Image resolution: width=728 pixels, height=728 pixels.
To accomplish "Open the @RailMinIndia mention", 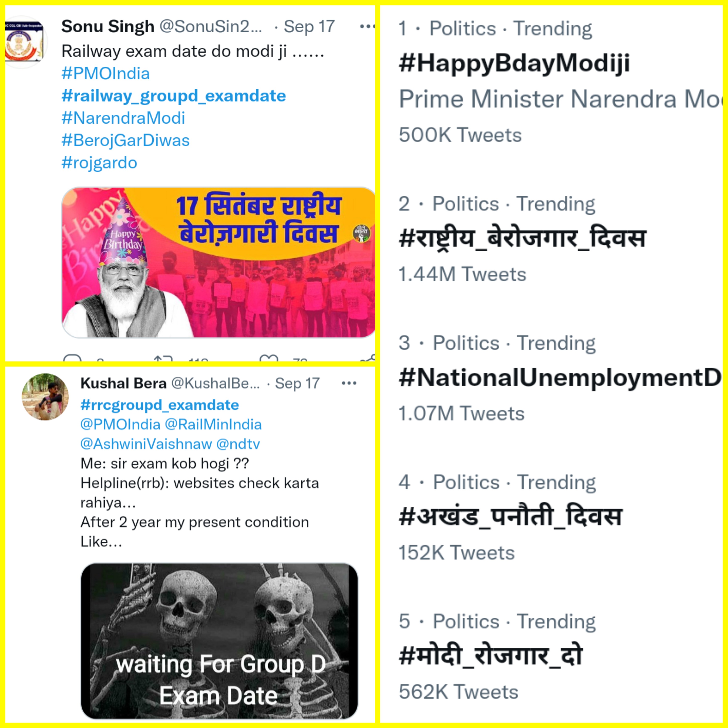I will 213,425.
